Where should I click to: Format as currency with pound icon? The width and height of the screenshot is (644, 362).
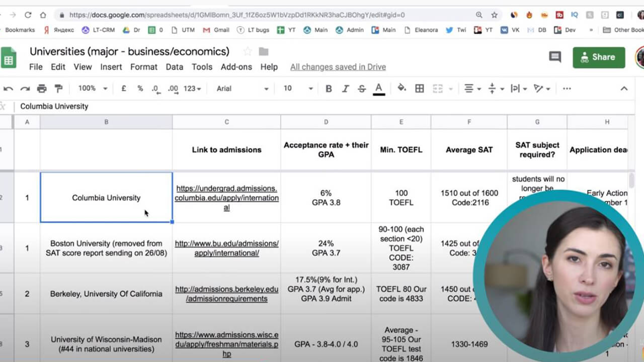(x=124, y=88)
